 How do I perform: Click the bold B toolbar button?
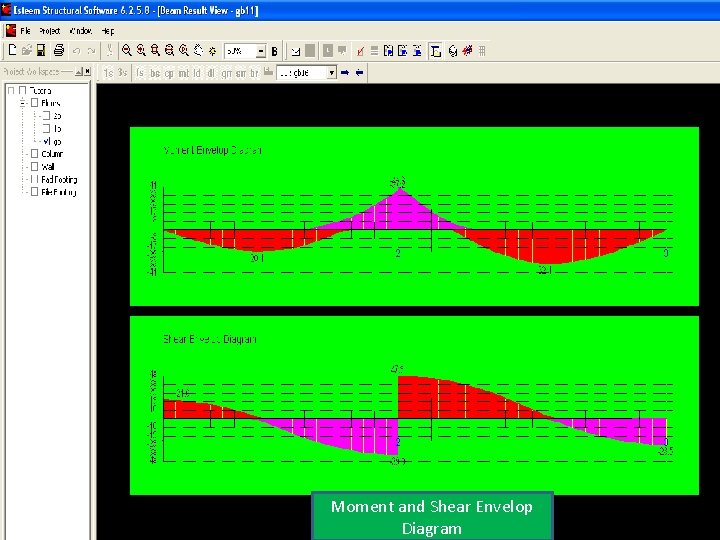click(275, 51)
